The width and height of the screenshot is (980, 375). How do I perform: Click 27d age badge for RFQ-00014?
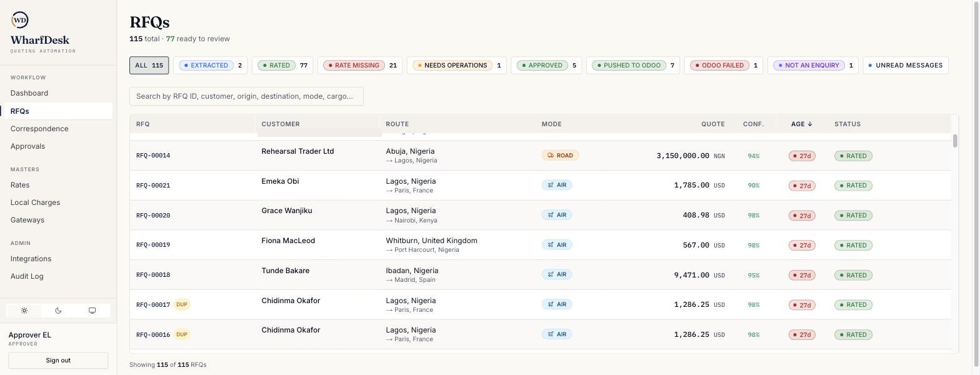[802, 156]
